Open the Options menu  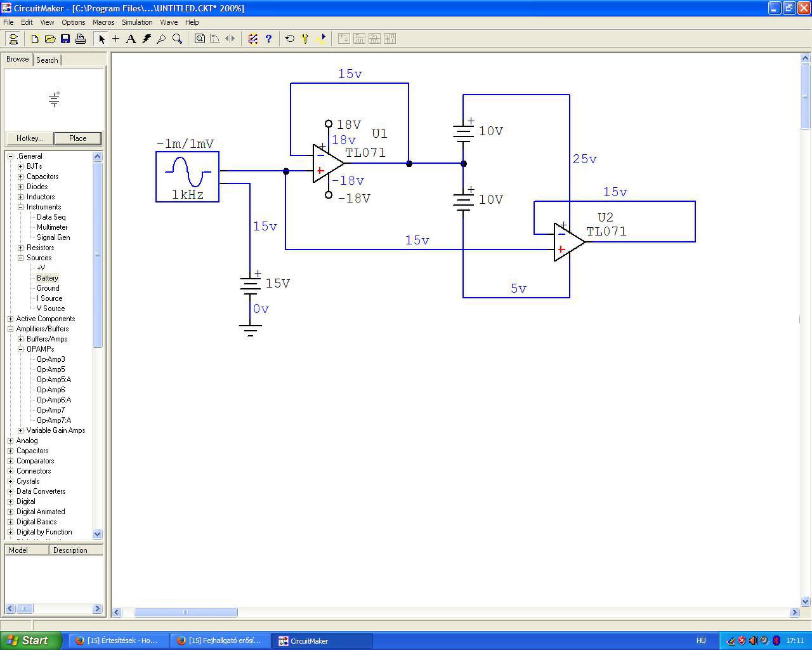coord(74,22)
